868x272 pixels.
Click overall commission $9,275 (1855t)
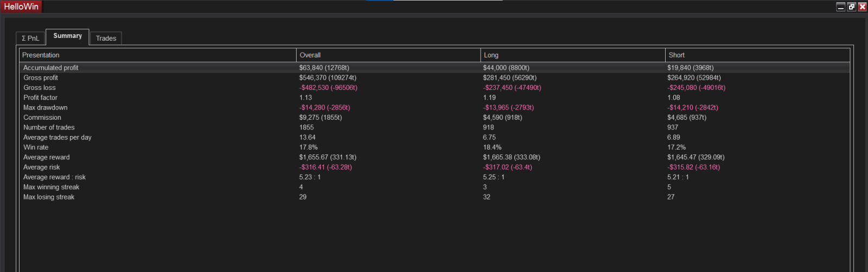pos(321,118)
